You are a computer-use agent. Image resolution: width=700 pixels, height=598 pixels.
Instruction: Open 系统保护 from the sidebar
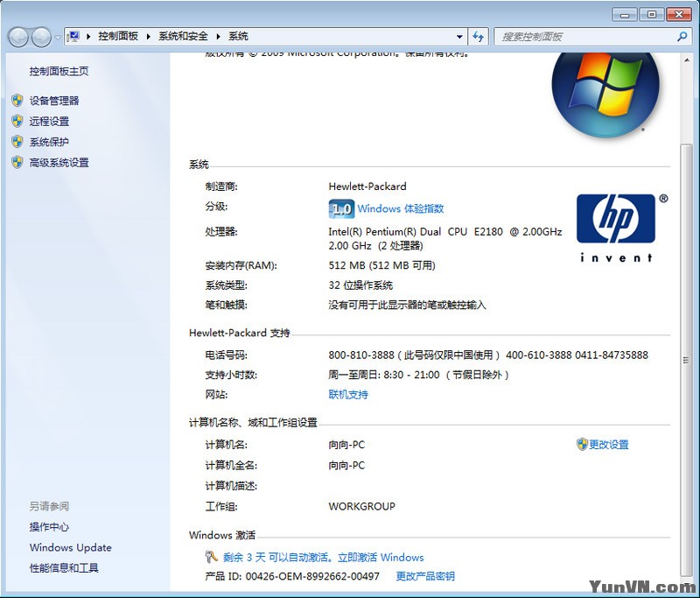tap(49, 142)
